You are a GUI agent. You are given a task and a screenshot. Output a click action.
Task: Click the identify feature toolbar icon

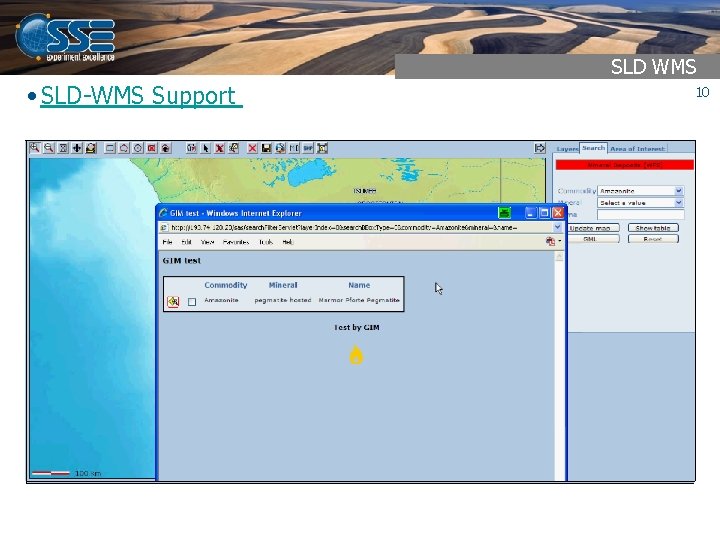click(191, 148)
